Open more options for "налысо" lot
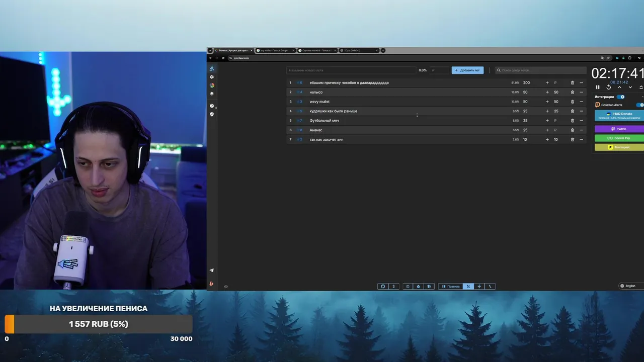The image size is (644, 362). click(x=581, y=92)
